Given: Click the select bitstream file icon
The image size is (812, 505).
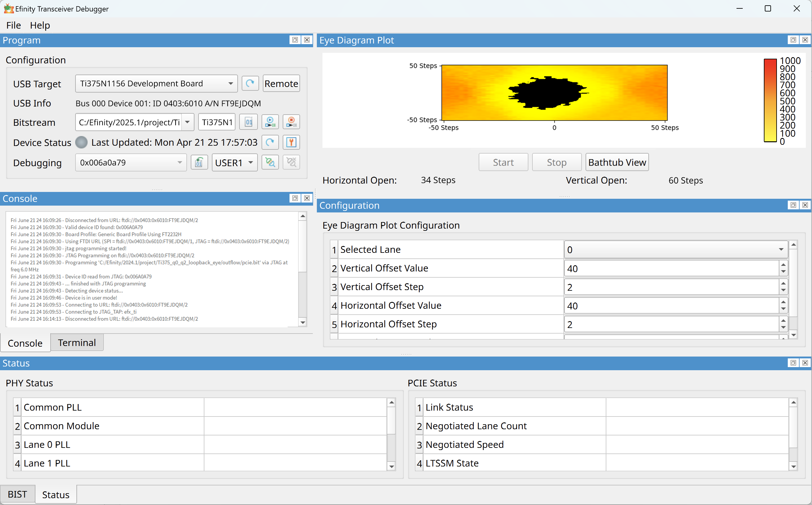Looking at the screenshot, I should [249, 122].
